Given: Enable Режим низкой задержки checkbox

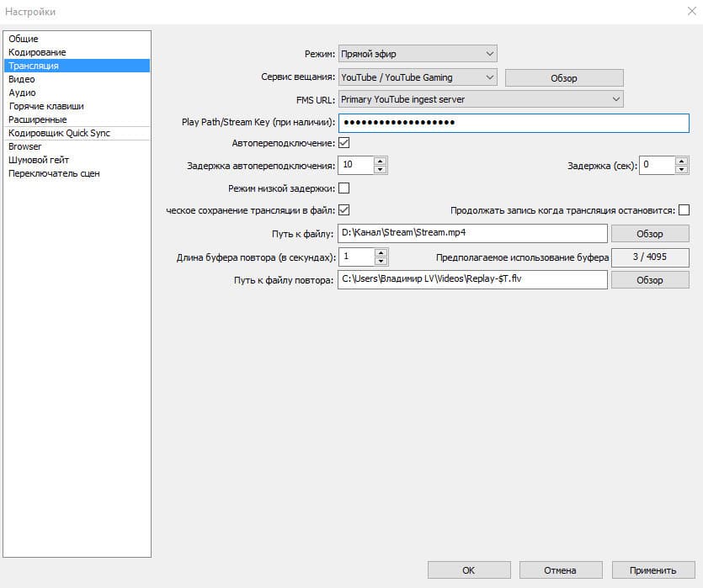Looking at the screenshot, I should [x=344, y=188].
